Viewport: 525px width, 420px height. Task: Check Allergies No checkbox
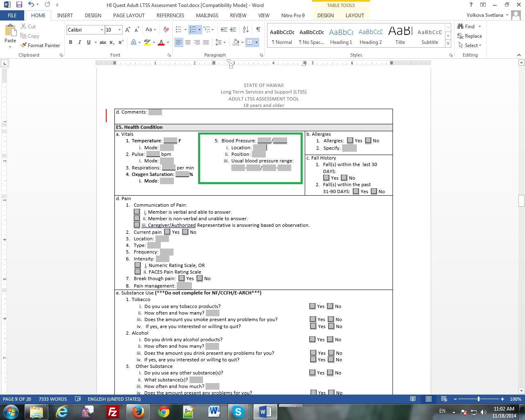pos(368,141)
